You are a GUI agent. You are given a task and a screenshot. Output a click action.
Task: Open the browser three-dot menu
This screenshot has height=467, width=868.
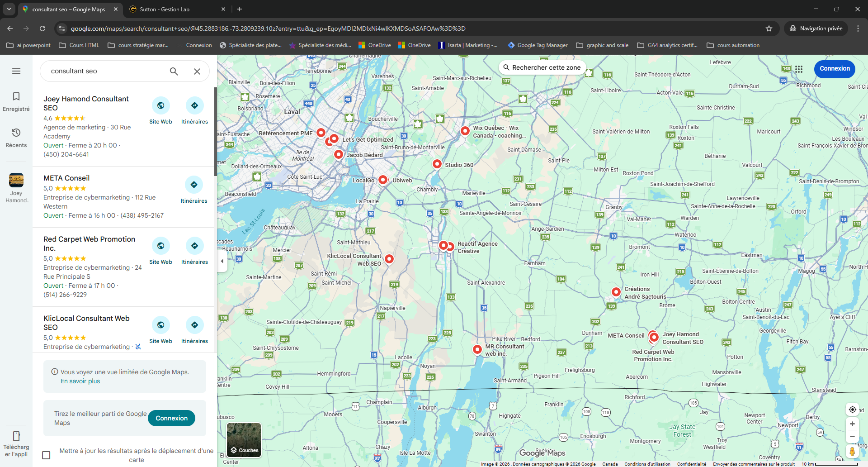[858, 28]
